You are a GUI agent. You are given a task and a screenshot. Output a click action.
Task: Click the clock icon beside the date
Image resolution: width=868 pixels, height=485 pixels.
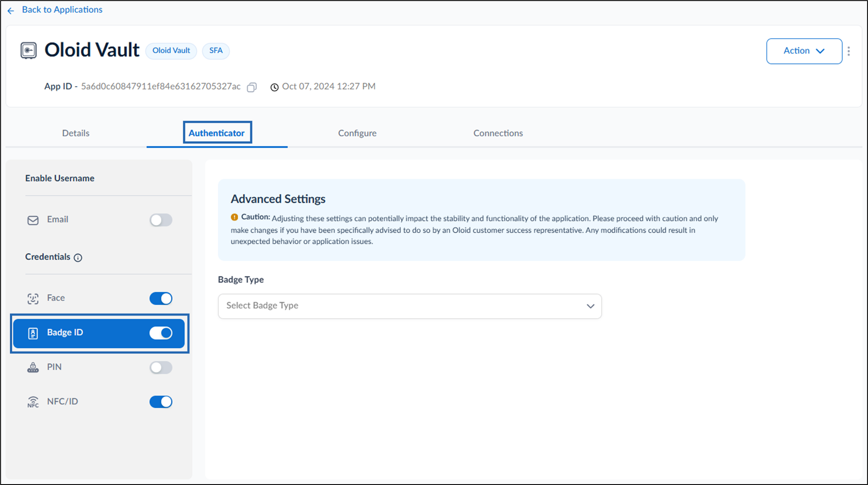275,87
